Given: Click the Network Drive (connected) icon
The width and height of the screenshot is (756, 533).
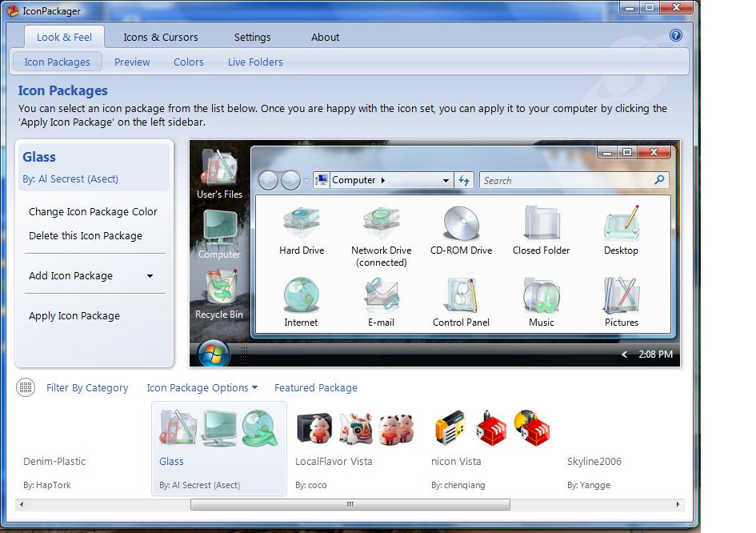Looking at the screenshot, I should point(382,224).
